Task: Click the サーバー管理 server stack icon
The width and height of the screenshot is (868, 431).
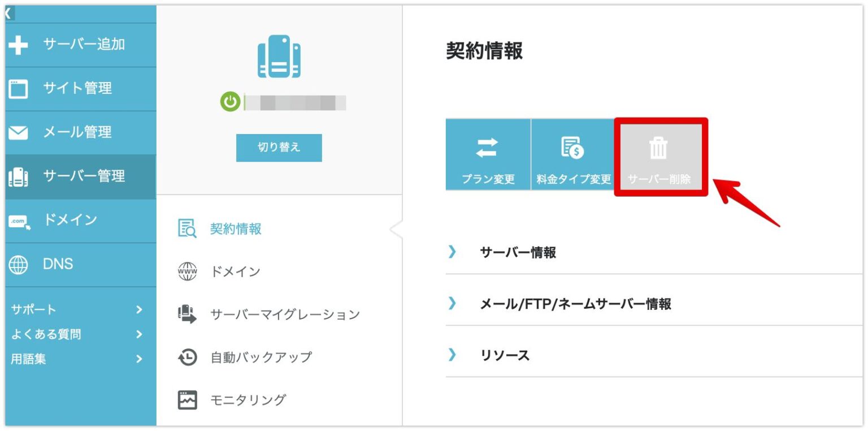Action: pyautogui.click(x=18, y=176)
